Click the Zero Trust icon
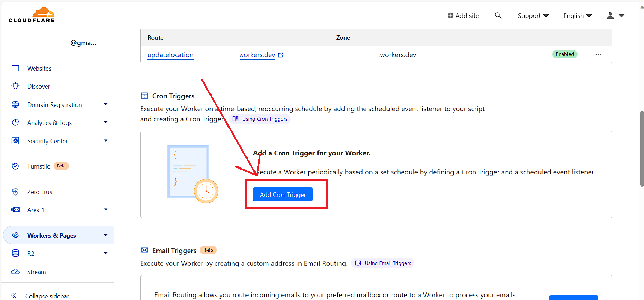Screen dimensions: 644x300 coord(16,192)
